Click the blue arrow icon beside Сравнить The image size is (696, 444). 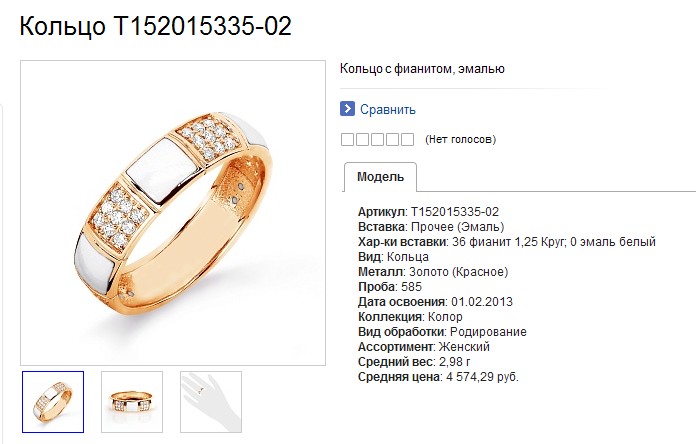pyautogui.click(x=347, y=109)
